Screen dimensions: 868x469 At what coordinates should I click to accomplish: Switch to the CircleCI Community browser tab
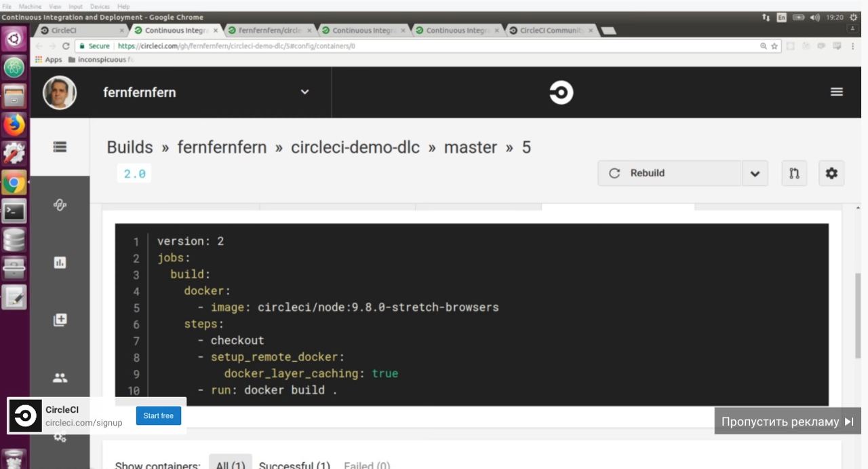[x=551, y=31]
